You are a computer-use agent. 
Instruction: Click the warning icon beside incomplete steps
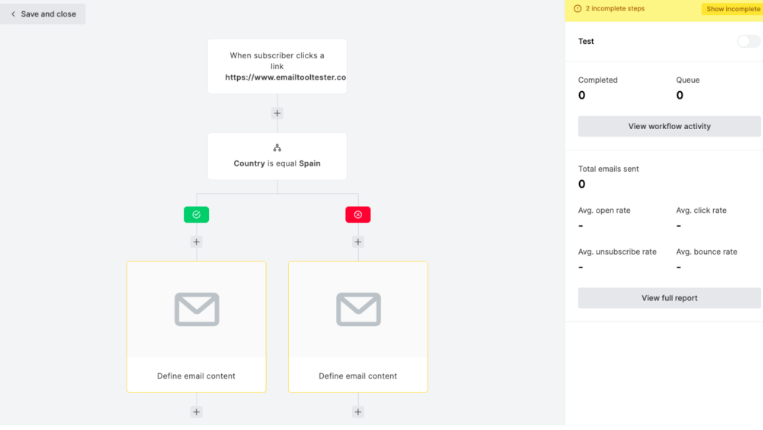577,9
